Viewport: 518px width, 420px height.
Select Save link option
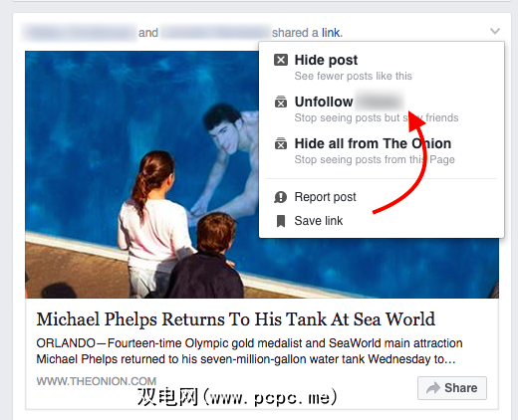382,221
